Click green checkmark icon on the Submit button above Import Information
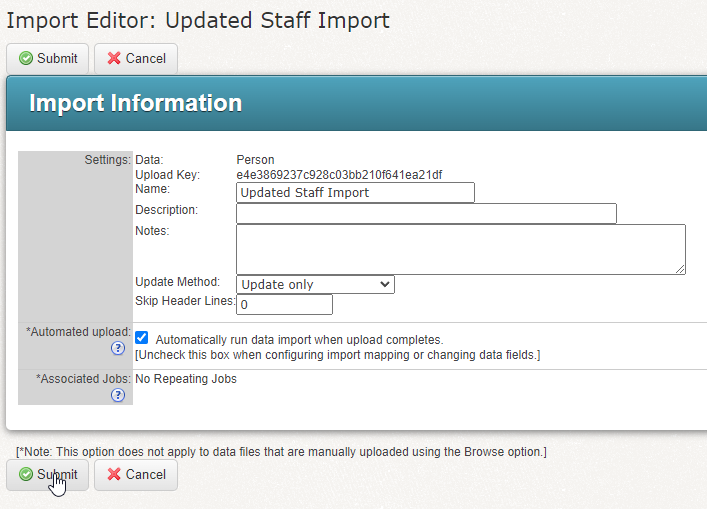707x509 pixels. click(26, 59)
